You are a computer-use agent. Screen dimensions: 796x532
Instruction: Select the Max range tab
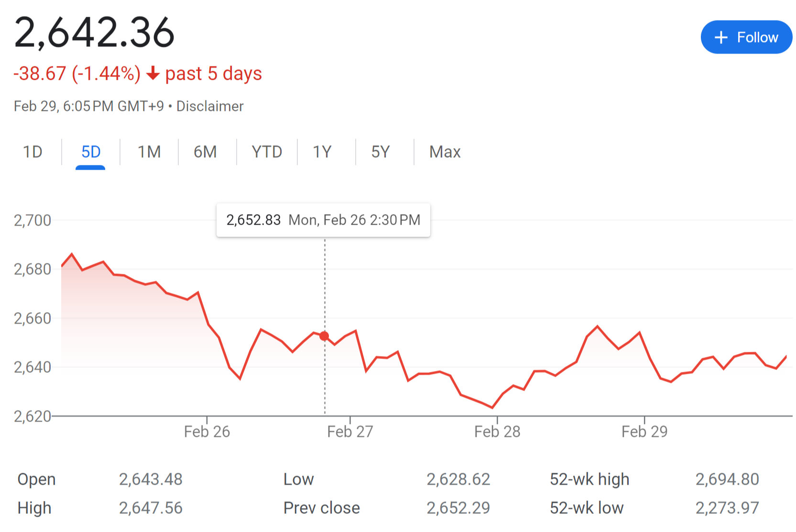click(445, 152)
